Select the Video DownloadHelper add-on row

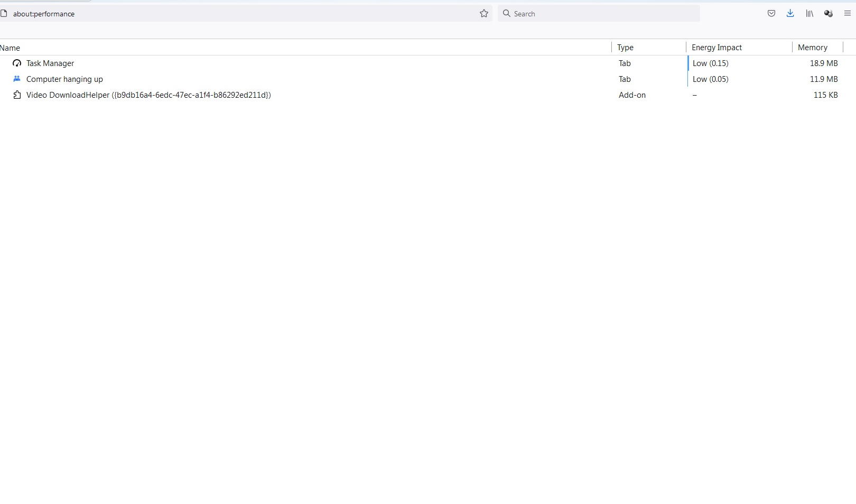(428, 95)
